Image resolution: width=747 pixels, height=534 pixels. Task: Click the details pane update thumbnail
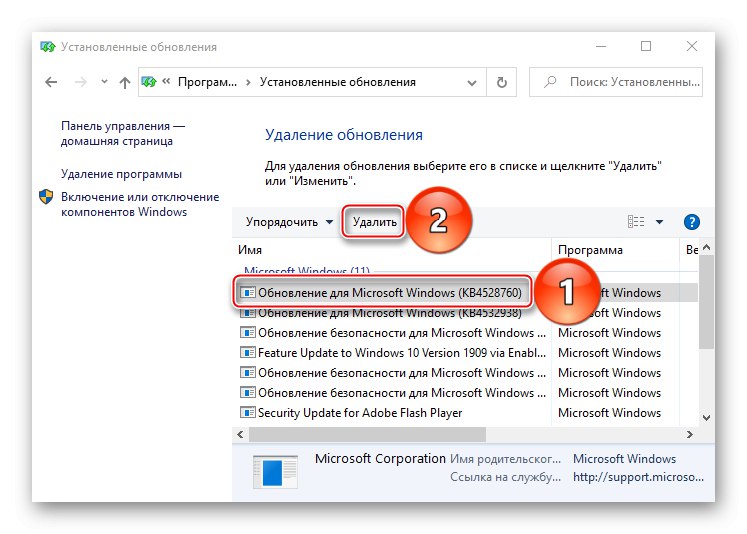pos(275,472)
